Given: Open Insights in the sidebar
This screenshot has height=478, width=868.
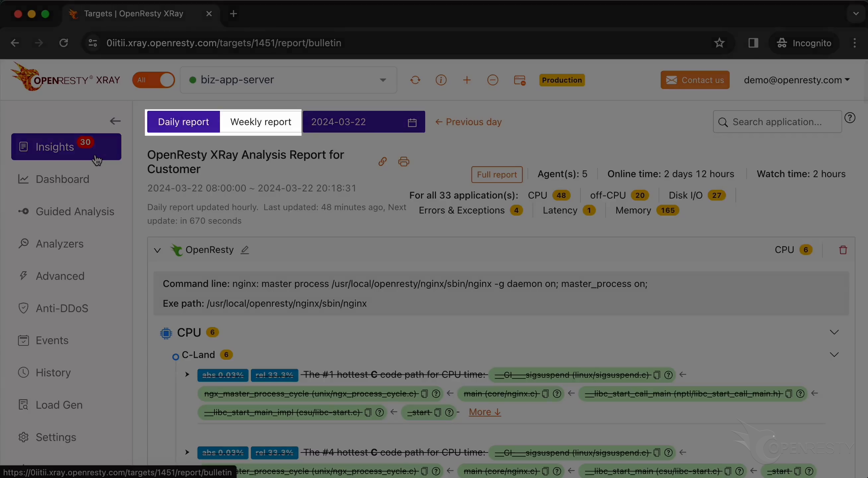Looking at the screenshot, I should click(66, 147).
